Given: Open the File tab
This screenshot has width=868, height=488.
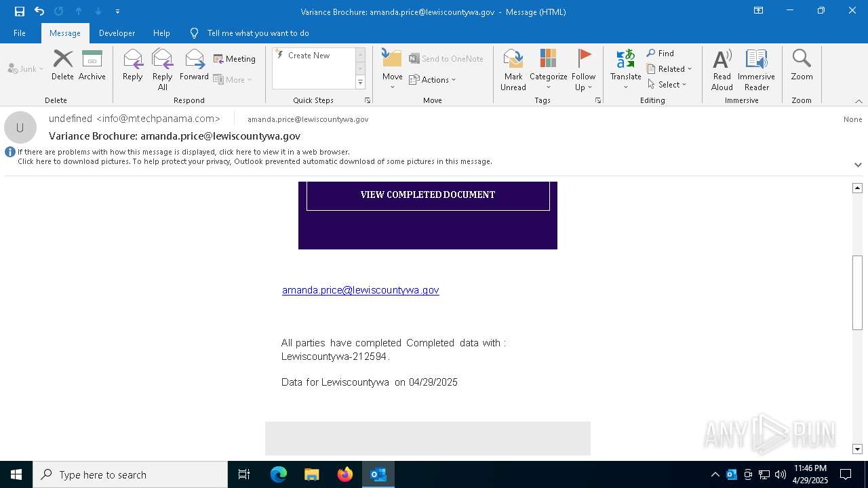Looking at the screenshot, I should point(20,33).
